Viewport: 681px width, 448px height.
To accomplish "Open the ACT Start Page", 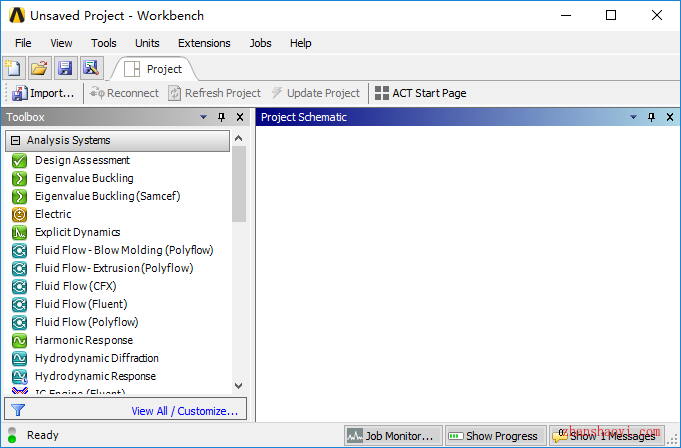I will [420, 93].
